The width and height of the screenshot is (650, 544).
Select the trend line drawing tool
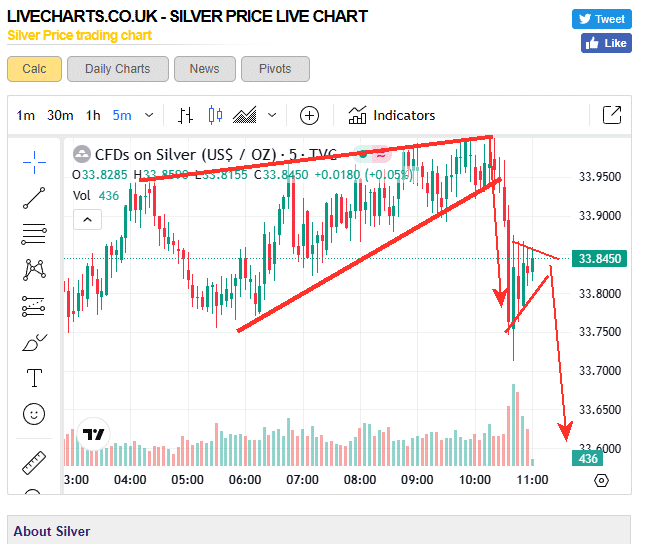35,197
